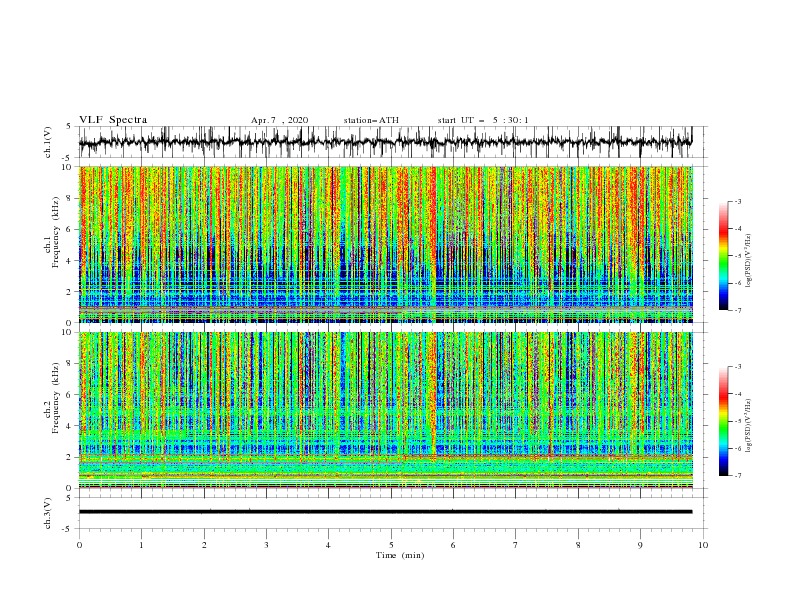Viewport: 792px width, 612px height.
Task: Click the time axis tick label '3'
Action: [x=266, y=545]
